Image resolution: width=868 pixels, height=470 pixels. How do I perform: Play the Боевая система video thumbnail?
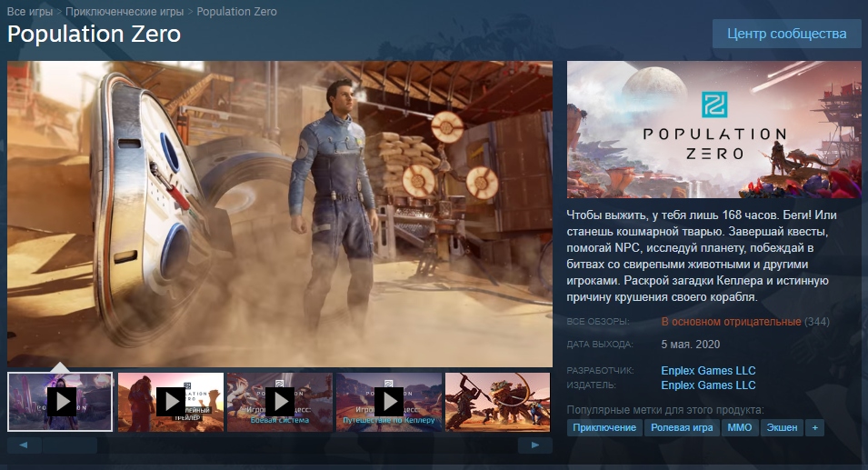(280, 402)
